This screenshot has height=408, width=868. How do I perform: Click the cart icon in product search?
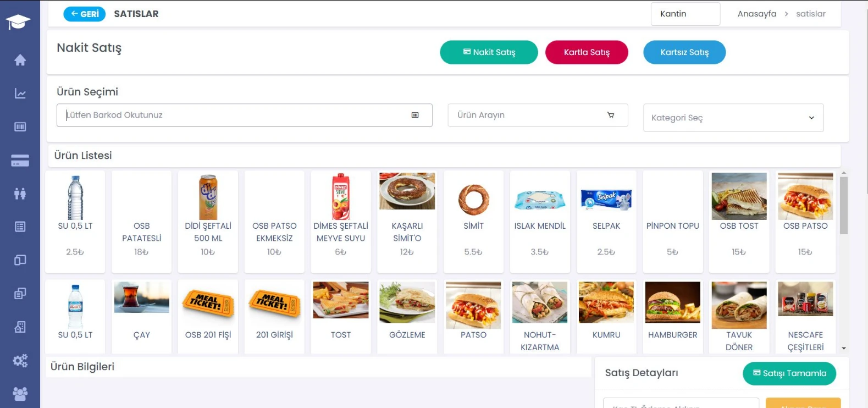(610, 115)
